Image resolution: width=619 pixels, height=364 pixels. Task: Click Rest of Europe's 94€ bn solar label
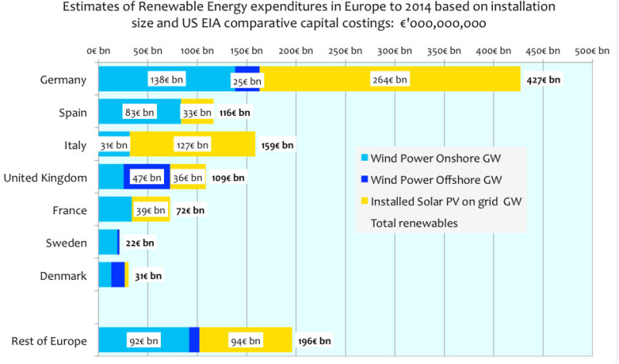245,340
